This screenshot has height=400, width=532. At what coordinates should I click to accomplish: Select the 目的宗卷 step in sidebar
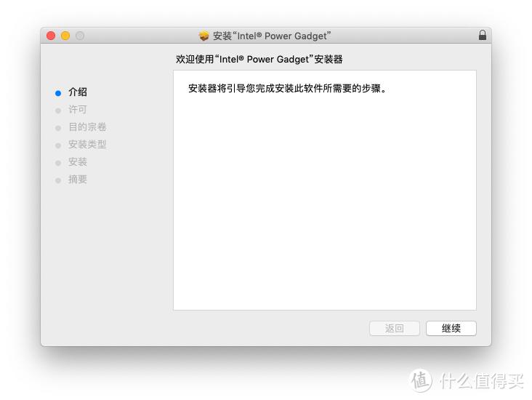pos(87,127)
